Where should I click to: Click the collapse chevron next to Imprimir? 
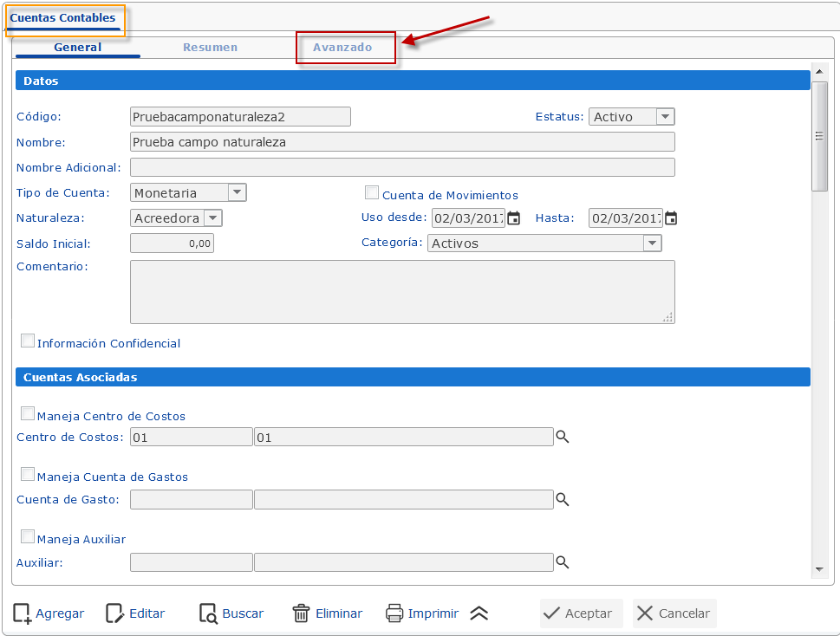[479, 613]
